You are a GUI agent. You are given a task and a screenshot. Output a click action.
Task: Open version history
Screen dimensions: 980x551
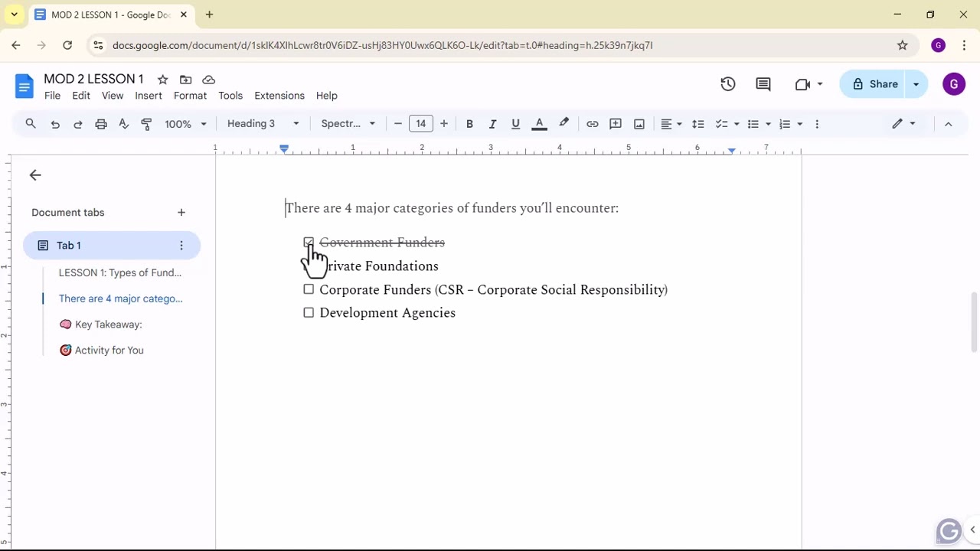coord(728,84)
